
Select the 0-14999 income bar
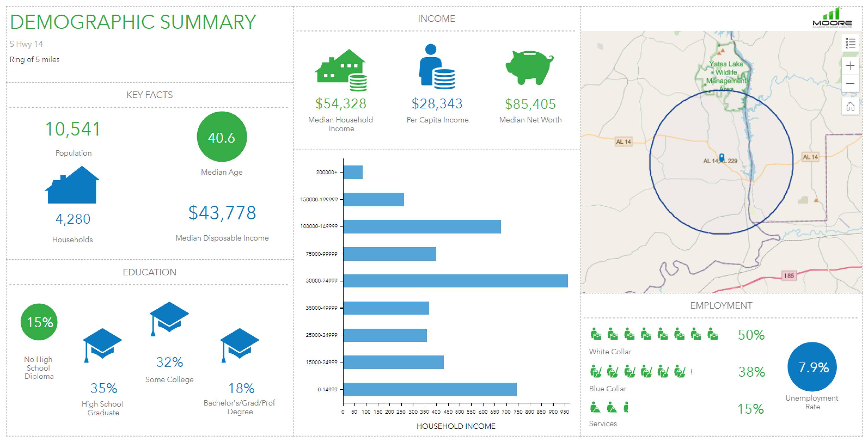click(x=430, y=389)
